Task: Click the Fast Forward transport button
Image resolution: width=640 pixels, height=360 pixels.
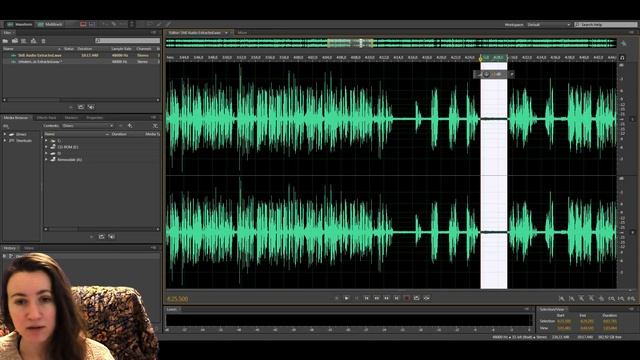Action: [x=387, y=298]
